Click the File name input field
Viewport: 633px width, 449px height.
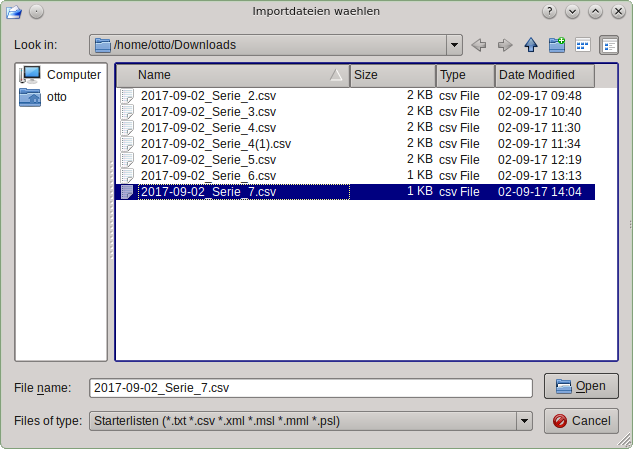310,387
